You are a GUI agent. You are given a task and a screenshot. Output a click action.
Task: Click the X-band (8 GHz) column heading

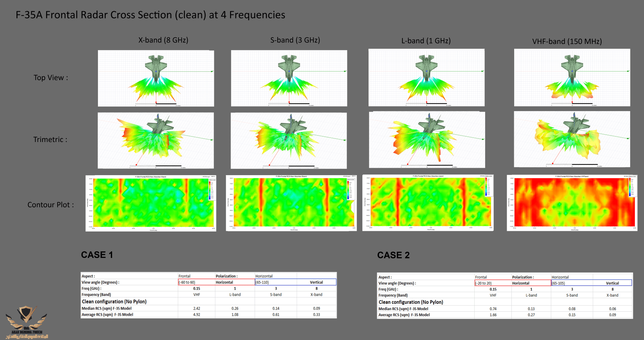pos(163,40)
